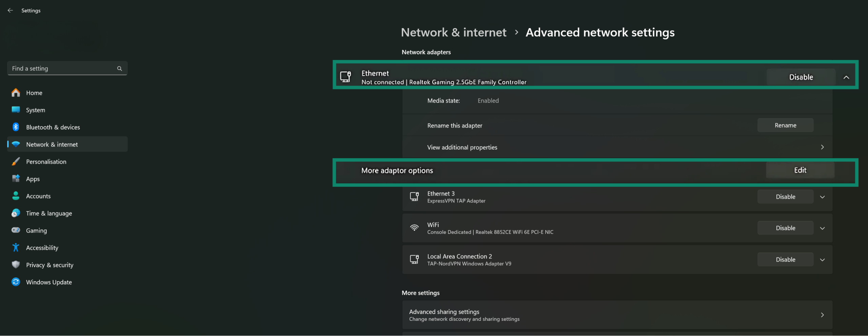Edit more adaptor options
This screenshot has height=336, width=868.
tap(800, 170)
